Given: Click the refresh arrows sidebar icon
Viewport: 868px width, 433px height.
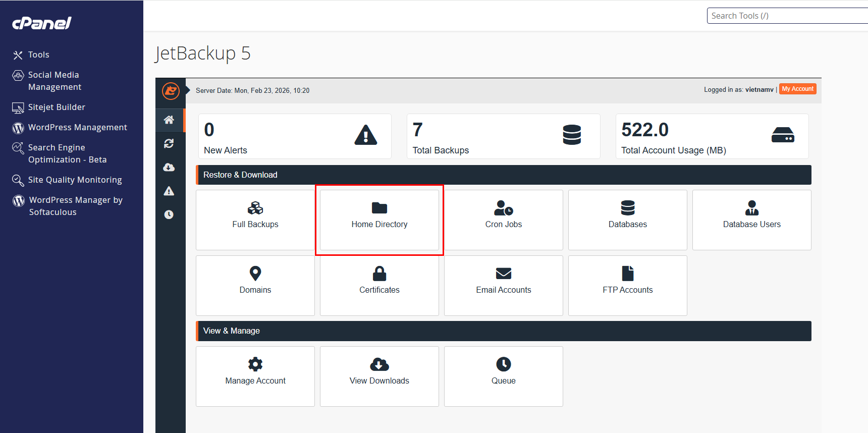Looking at the screenshot, I should click(x=169, y=144).
